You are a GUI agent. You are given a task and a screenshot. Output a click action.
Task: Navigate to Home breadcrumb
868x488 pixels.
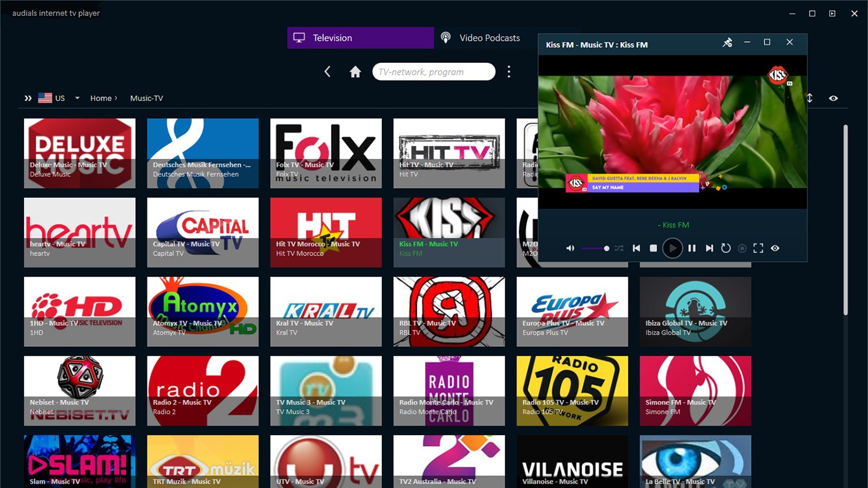pyautogui.click(x=101, y=98)
